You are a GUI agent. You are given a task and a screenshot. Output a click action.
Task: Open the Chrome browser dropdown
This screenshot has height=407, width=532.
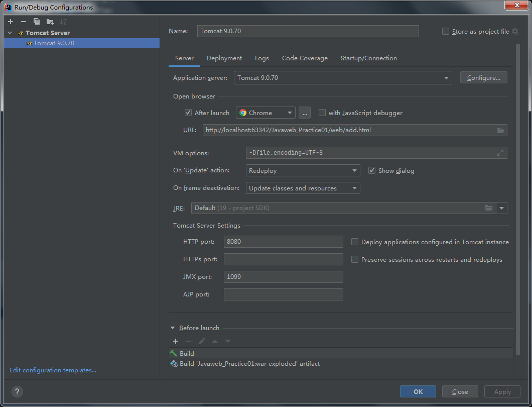[x=265, y=113]
